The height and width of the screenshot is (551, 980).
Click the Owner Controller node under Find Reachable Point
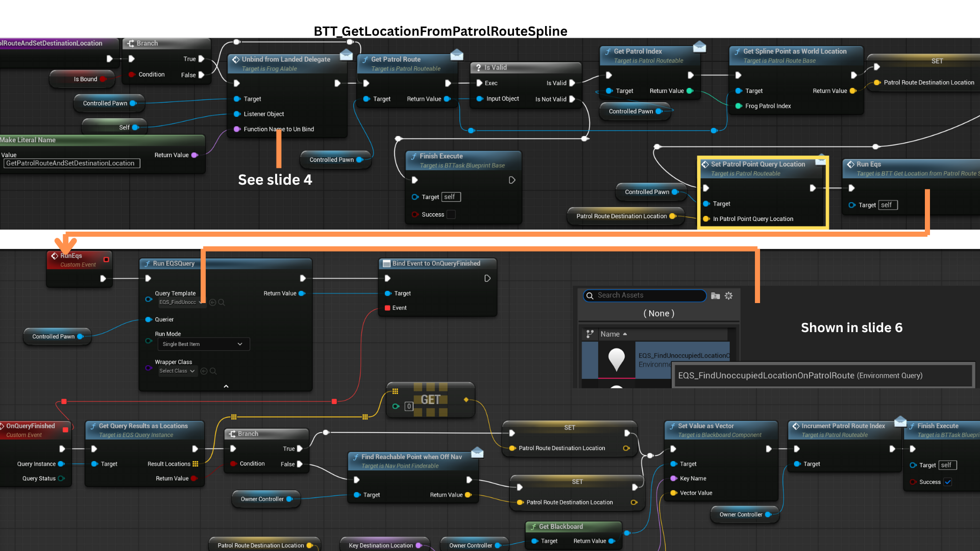[x=262, y=499]
